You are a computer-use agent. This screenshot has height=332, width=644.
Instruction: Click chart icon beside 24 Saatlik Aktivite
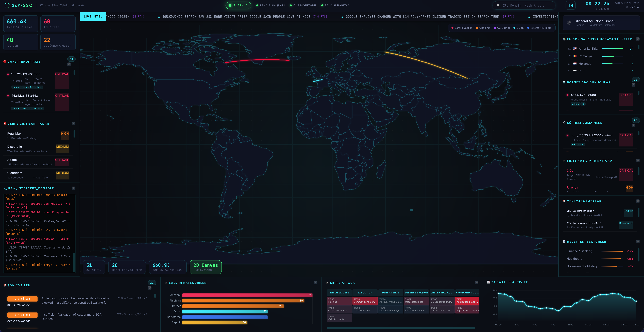click(488, 282)
